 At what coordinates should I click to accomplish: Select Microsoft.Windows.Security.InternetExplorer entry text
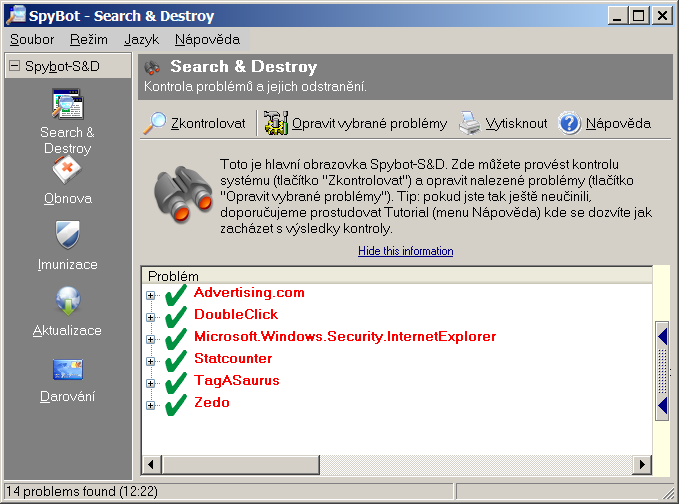click(345, 336)
